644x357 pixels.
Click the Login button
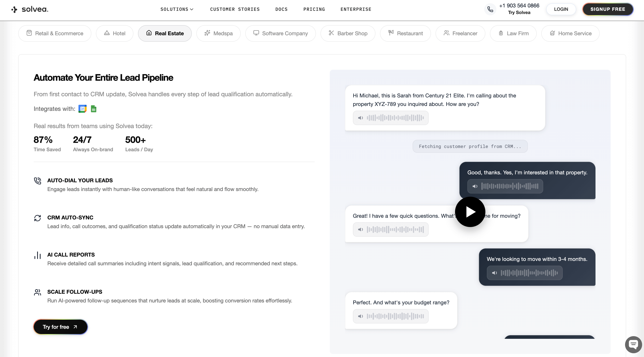pos(561,9)
